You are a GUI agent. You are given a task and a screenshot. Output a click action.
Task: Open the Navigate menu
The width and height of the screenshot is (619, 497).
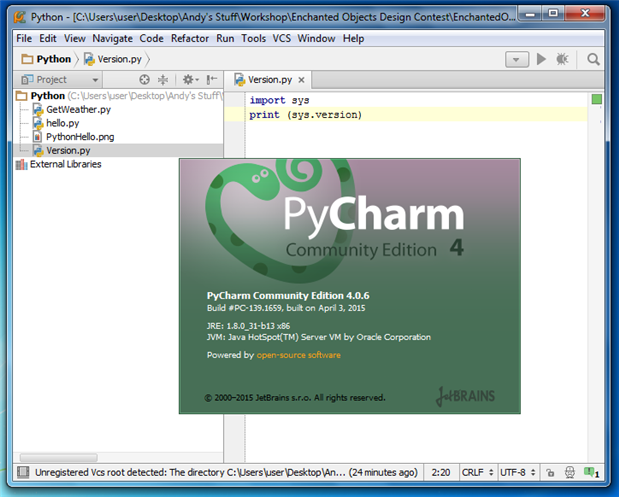113,38
